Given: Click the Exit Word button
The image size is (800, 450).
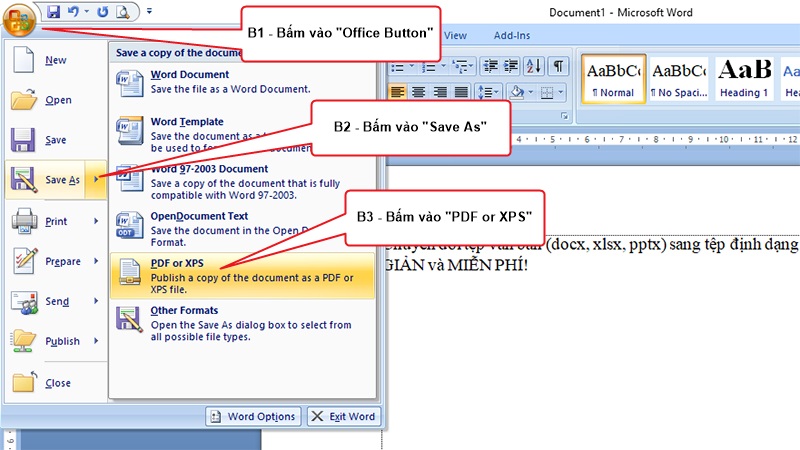Looking at the screenshot, I should [x=344, y=416].
